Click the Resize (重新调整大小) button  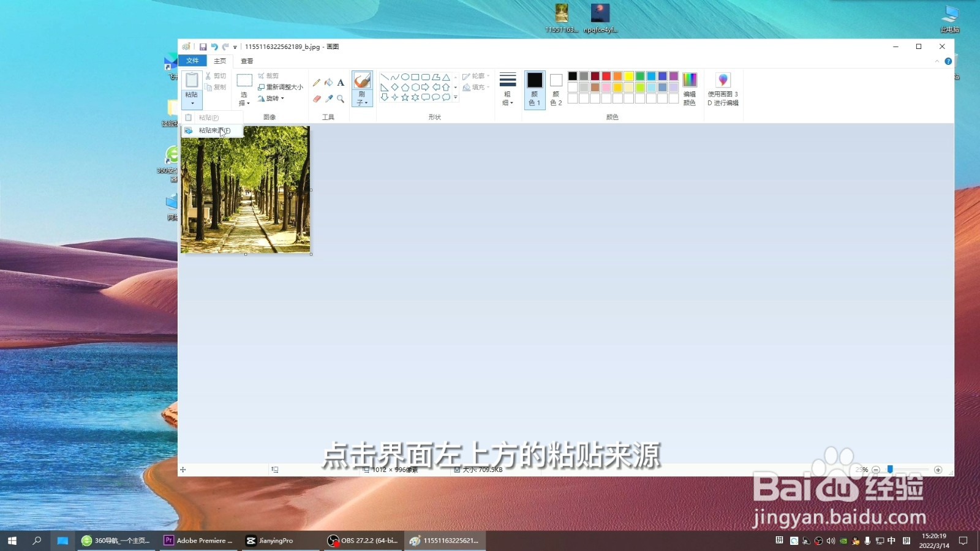pyautogui.click(x=281, y=88)
